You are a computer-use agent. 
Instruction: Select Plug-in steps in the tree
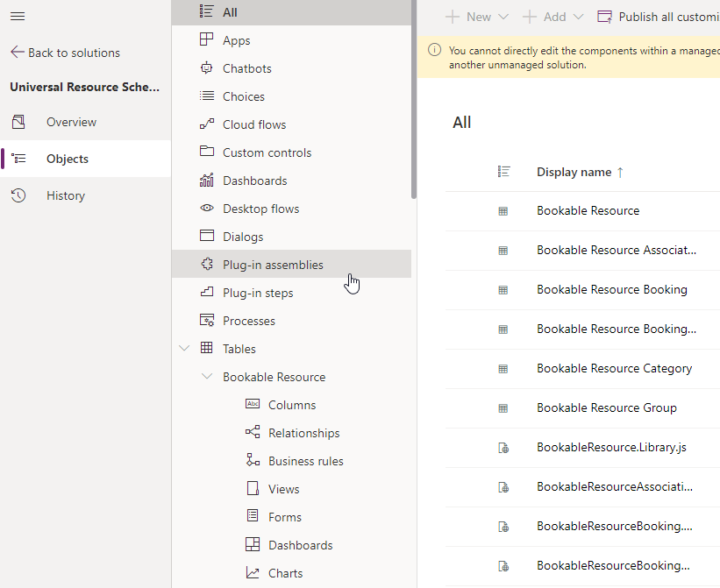291,292
